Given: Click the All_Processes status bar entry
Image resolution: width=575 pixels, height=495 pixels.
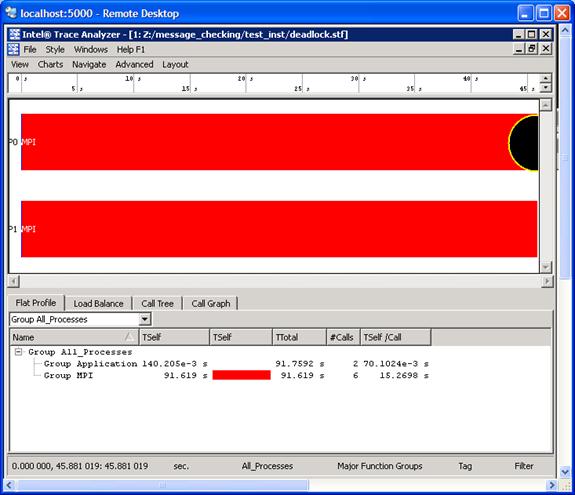Looking at the screenshot, I should [x=267, y=466].
